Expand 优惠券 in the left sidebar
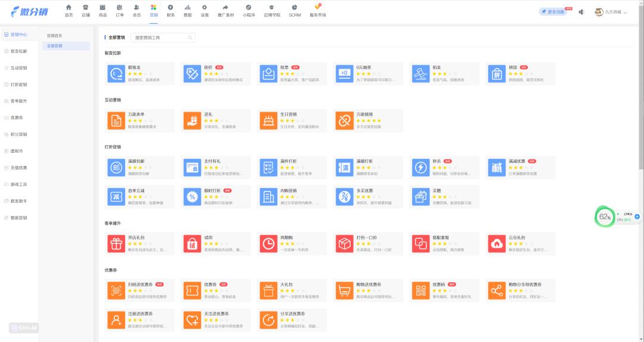Screen dimensions: 644x342 click(17, 118)
